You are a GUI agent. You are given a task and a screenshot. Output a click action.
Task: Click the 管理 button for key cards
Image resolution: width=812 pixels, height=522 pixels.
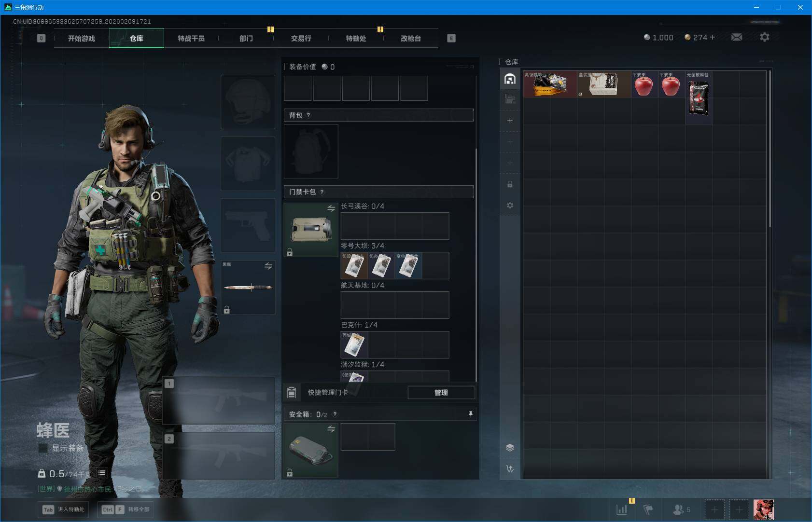[441, 393]
